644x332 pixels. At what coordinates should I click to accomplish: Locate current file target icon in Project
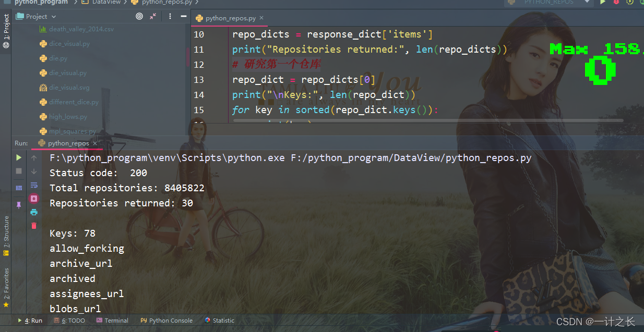[x=139, y=16]
